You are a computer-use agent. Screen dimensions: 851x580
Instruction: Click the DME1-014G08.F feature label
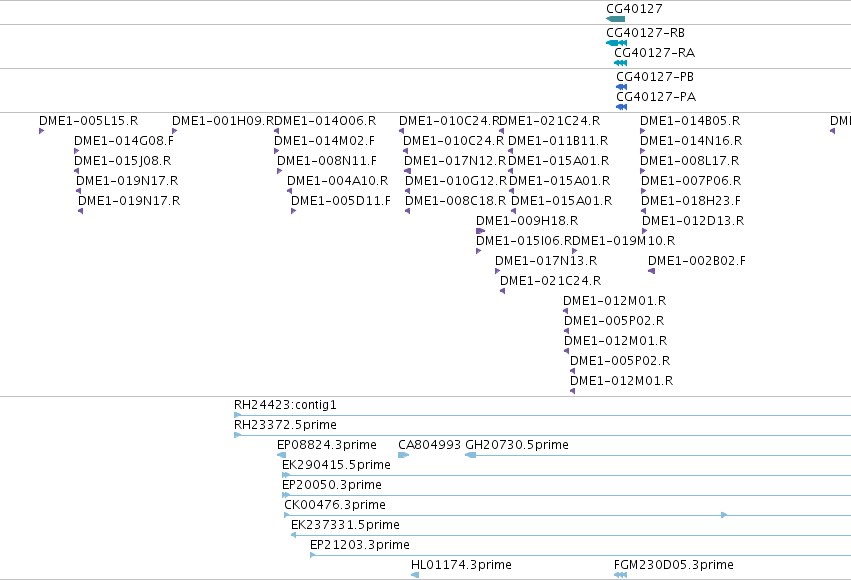point(124,141)
